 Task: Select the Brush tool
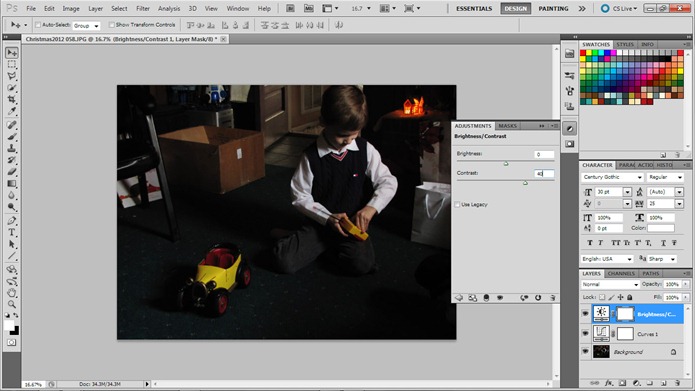pyautogui.click(x=12, y=137)
